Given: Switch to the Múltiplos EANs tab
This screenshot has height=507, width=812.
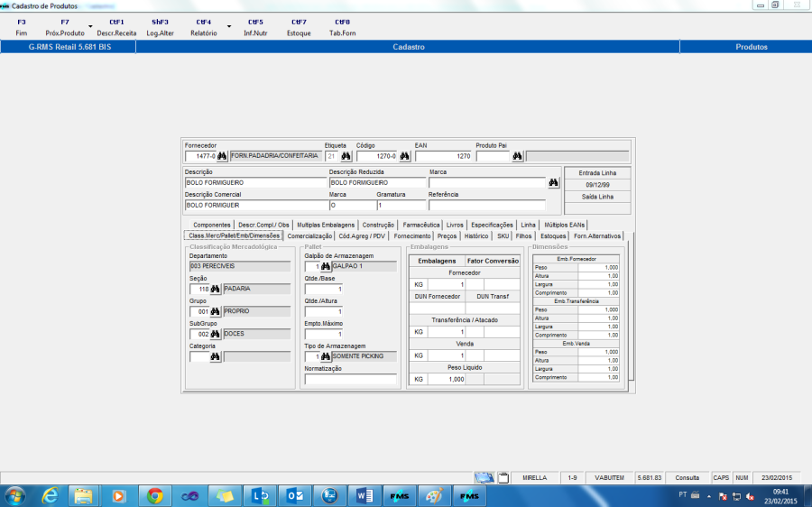Looking at the screenshot, I should click(x=565, y=225).
